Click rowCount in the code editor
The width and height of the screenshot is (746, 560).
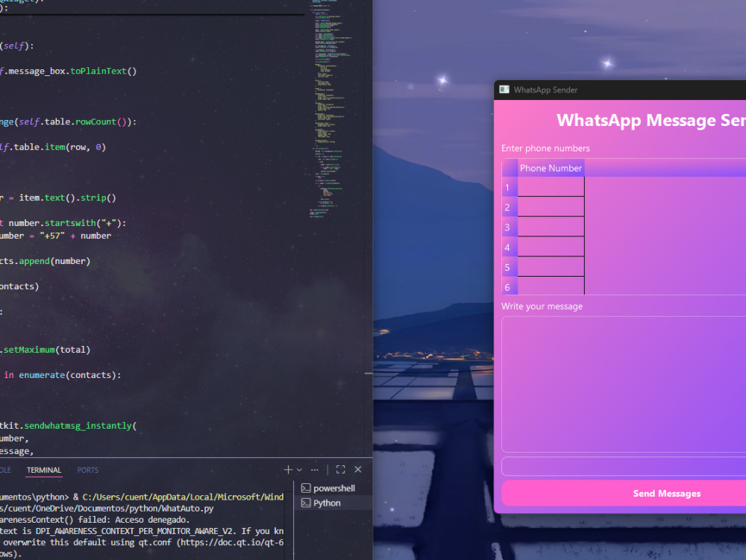(95, 122)
